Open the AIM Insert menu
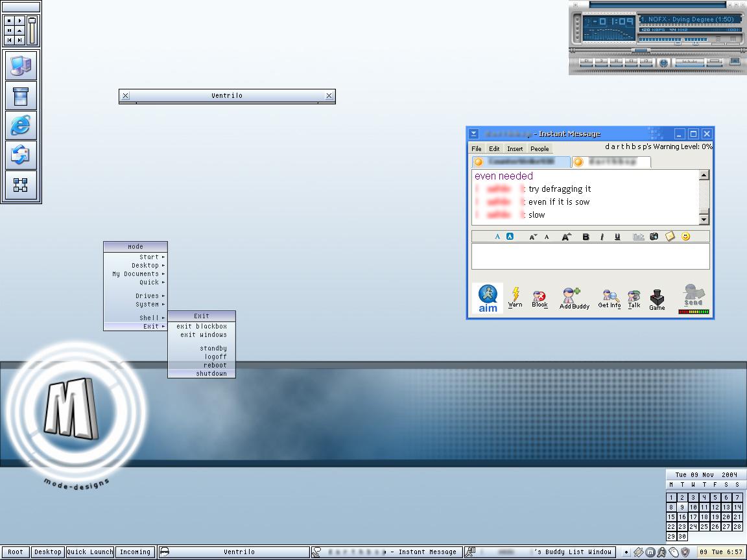This screenshot has height=560, width=747. (x=515, y=148)
